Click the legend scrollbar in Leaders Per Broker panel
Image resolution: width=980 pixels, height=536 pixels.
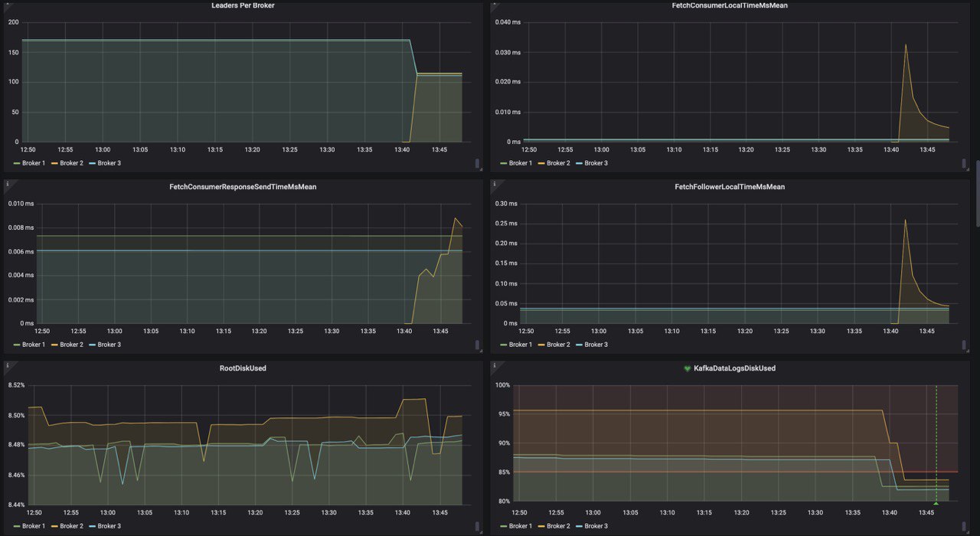tap(478, 163)
